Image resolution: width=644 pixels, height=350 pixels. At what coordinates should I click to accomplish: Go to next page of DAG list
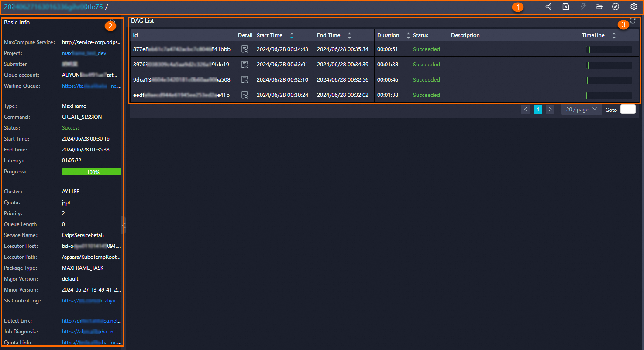click(550, 110)
